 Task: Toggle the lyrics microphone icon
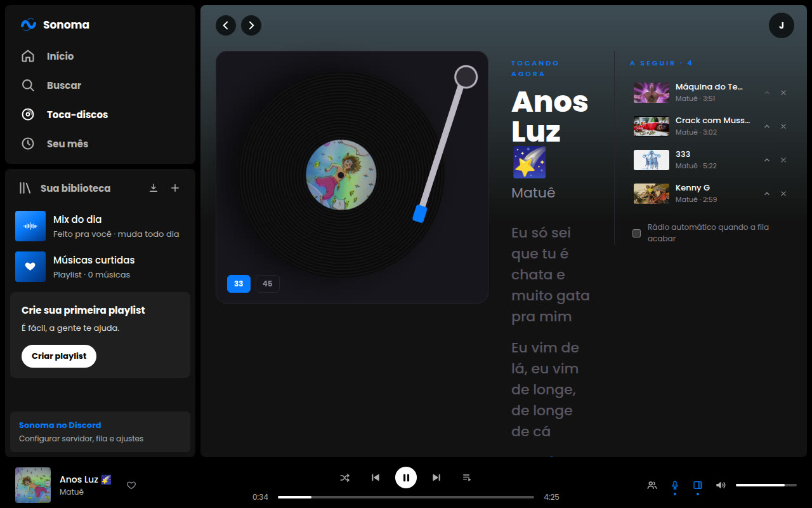point(674,485)
